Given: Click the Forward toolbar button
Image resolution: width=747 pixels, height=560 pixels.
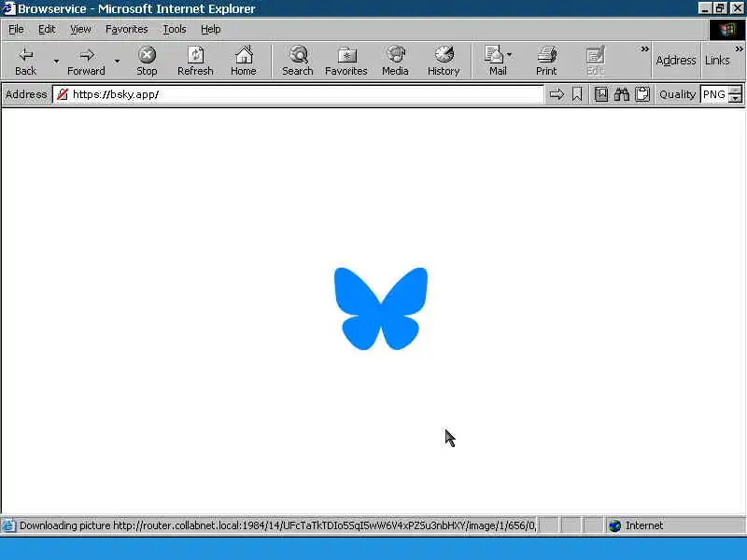Looking at the screenshot, I should pyautogui.click(x=86, y=61).
